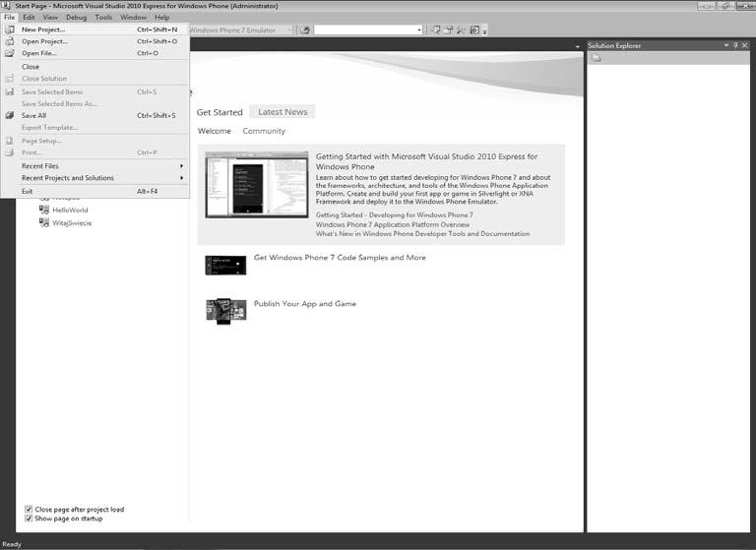Open Windows Phone 7 Application Platform Overview link
The width and height of the screenshot is (756, 550).
pos(393,224)
